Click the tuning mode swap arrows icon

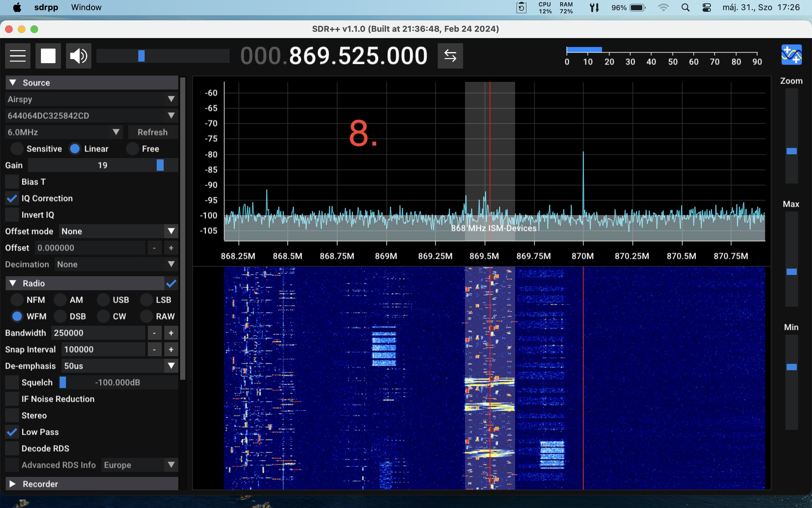(x=450, y=56)
